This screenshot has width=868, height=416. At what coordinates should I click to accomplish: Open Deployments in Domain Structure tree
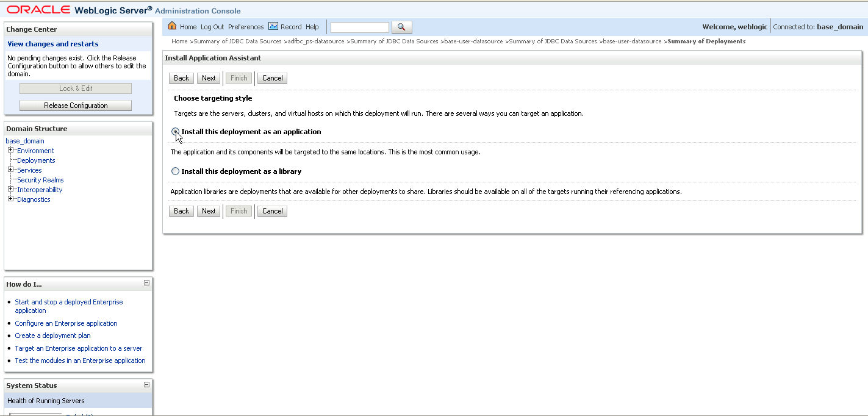(36, 160)
